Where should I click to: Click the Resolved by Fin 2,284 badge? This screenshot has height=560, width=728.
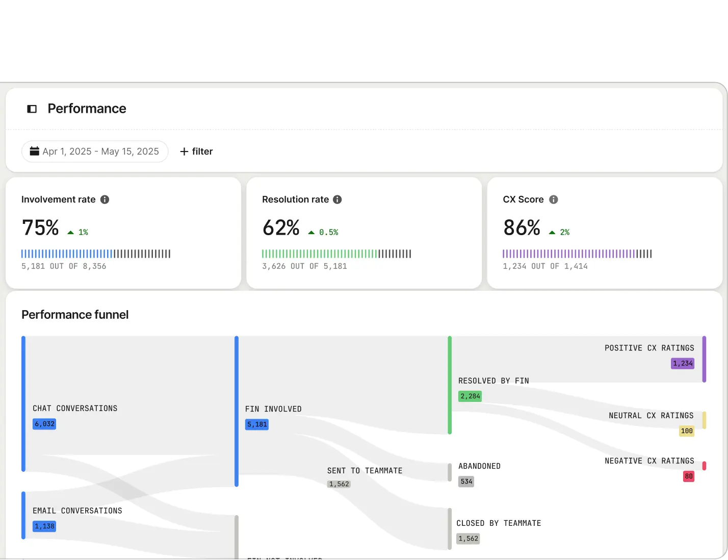470,396
